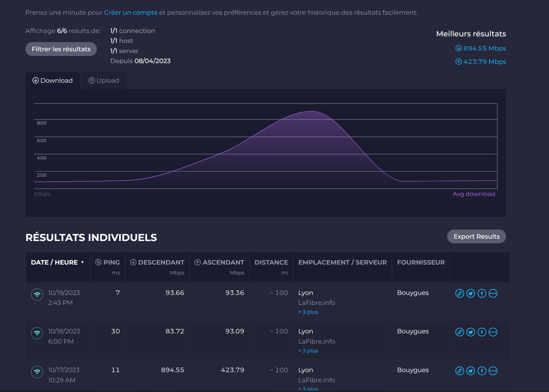Select upload value 93.09
The width and height of the screenshot is (549, 392).
pos(235,331)
